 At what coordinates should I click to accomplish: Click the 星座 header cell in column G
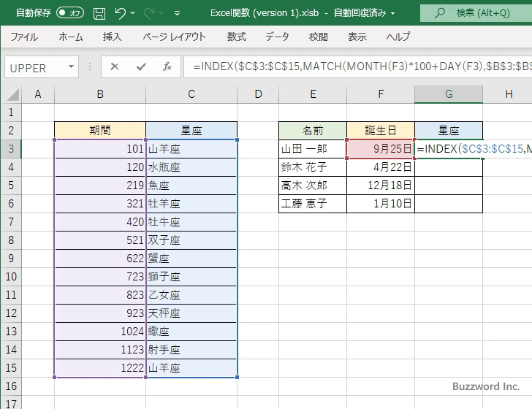(449, 131)
